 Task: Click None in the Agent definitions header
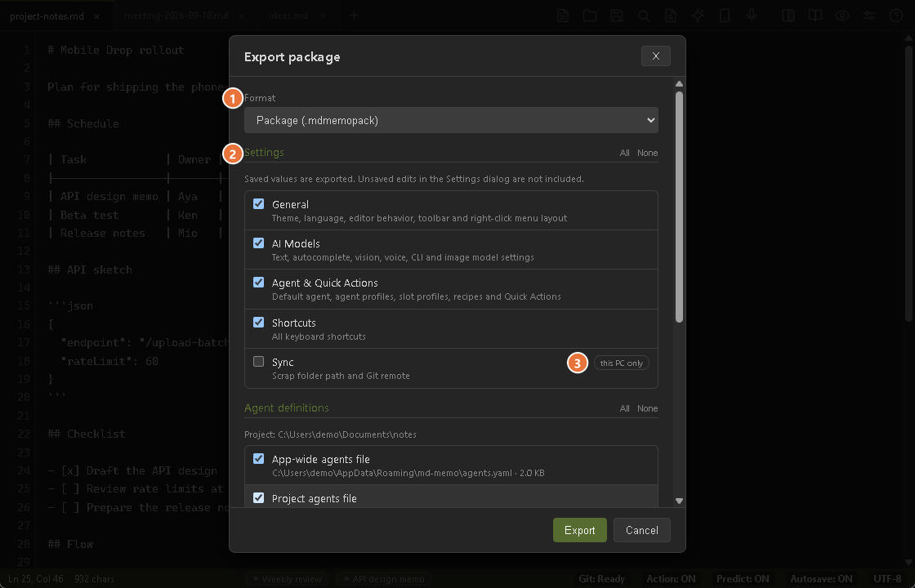647,408
